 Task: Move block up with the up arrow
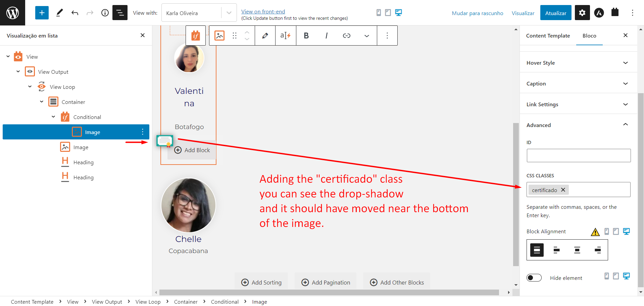coord(247,32)
